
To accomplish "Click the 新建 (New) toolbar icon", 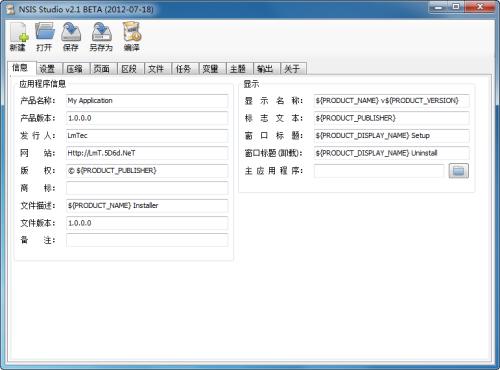I will pyautogui.click(x=18, y=37).
